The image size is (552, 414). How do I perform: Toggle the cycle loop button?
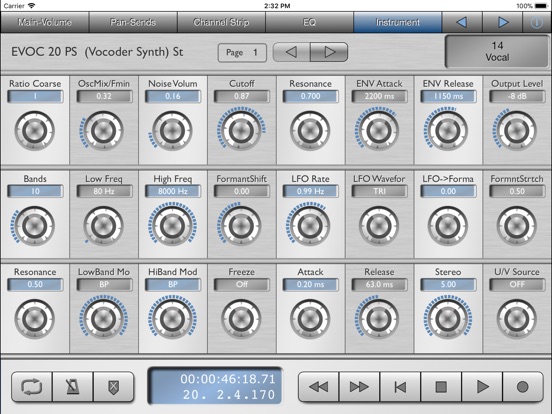click(32, 387)
